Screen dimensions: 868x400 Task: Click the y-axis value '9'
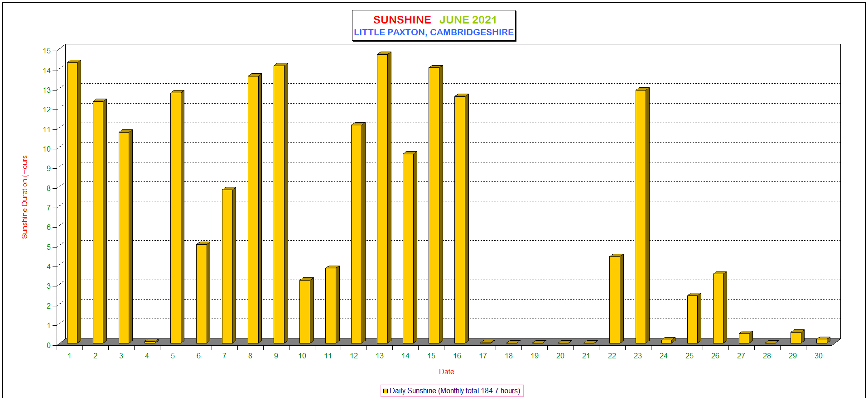click(x=49, y=168)
